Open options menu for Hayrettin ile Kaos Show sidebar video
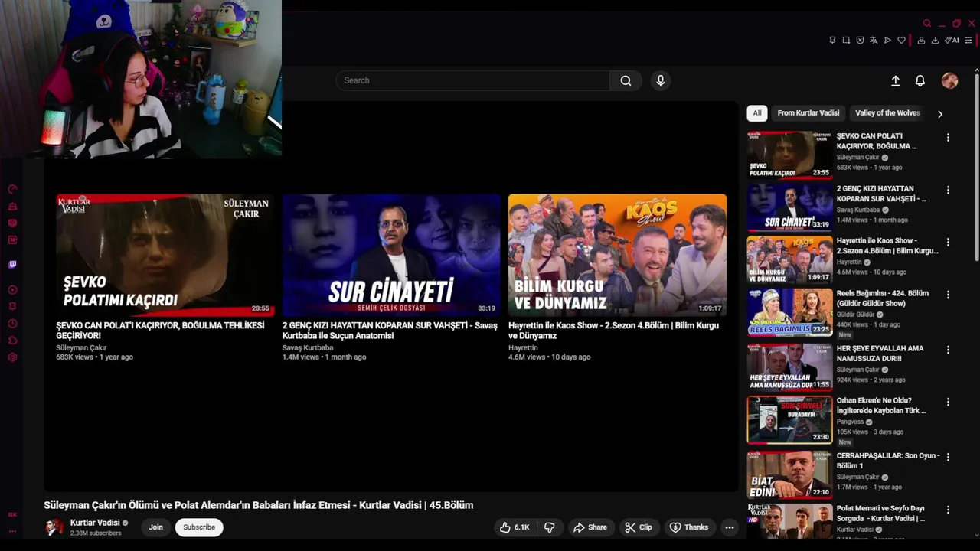Image resolution: width=980 pixels, height=551 pixels. pyautogui.click(x=948, y=242)
